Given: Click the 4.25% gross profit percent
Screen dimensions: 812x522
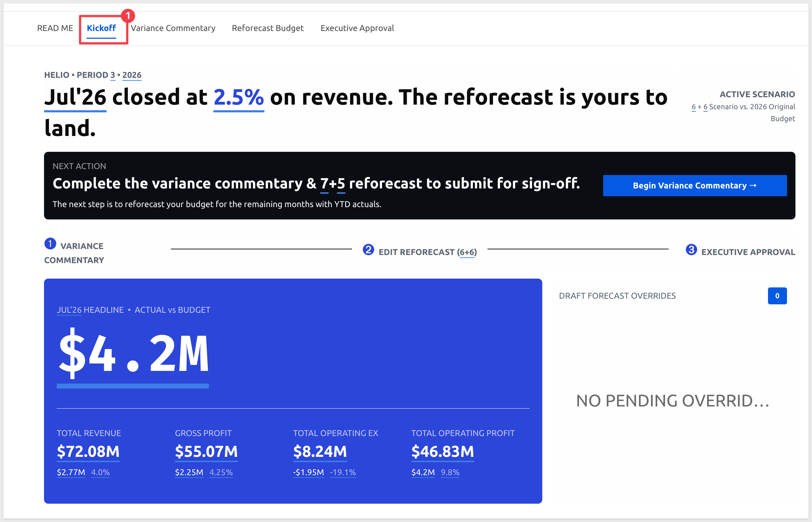Looking at the screenshot, I should (x=221, y=472).
